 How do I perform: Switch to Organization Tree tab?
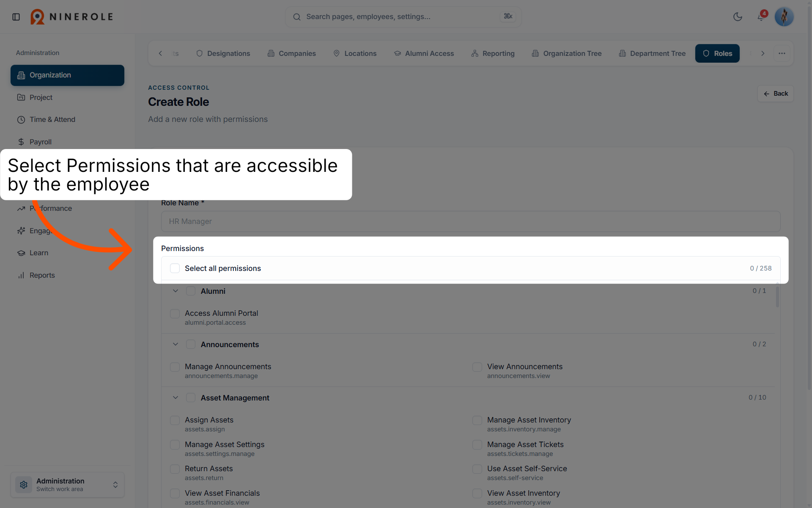[566, 53]
